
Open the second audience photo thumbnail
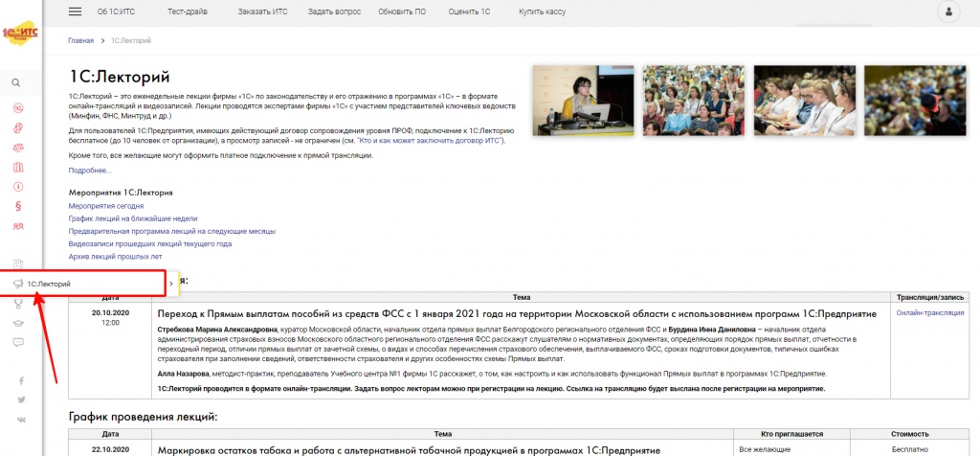[693, 101]
